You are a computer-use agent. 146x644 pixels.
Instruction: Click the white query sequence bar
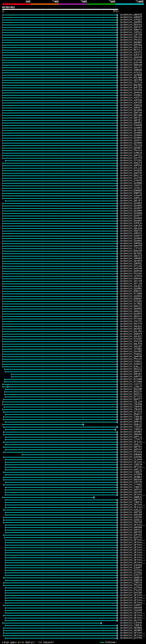[x=60, y=9]
